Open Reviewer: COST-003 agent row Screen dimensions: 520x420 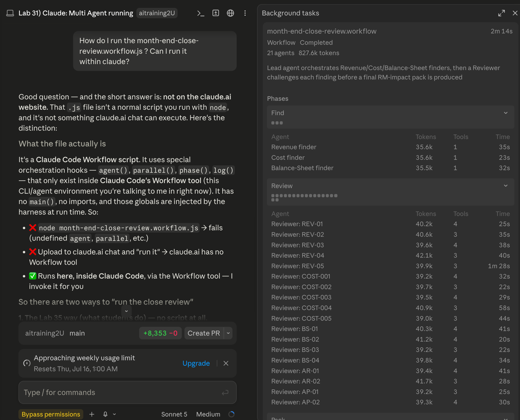[x=390, y=297]
